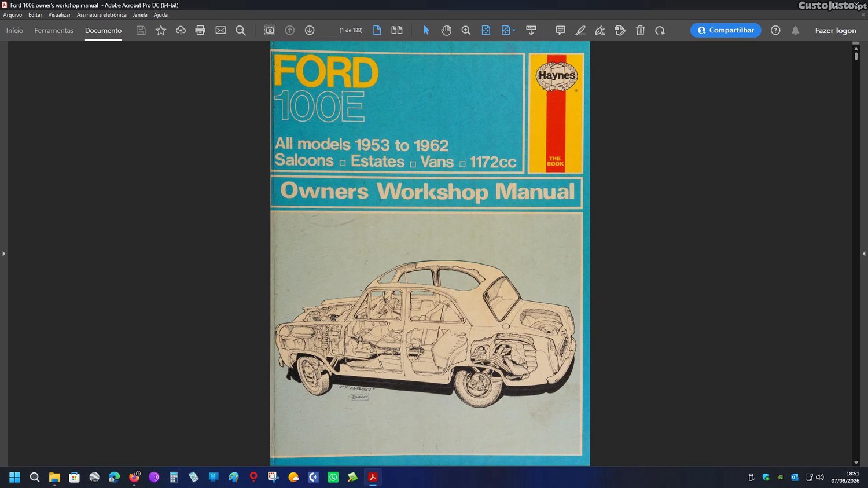Go to next page arrow
The height and width of the screenshot is (488, 868).
pyautogui.click(x=310, y=30)
